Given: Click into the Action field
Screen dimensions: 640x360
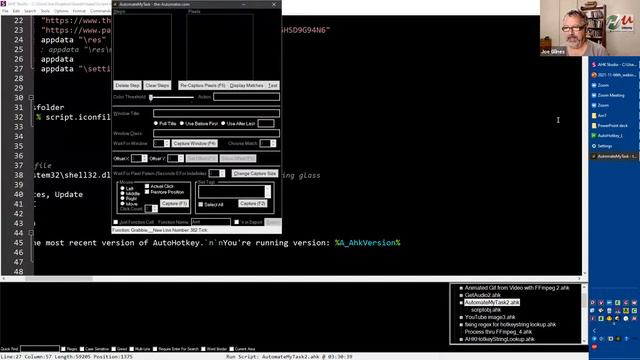Looking at the screenshot, I should tap(247, 97).
